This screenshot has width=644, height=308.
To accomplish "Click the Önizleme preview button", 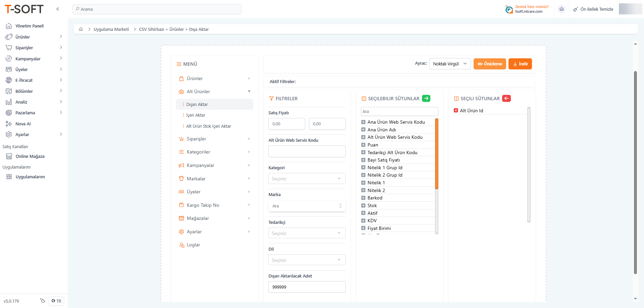I will pos(490,64).
